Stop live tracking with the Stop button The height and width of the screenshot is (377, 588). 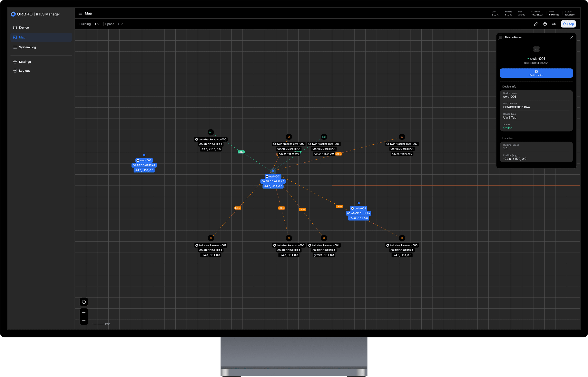pos(568,24)
